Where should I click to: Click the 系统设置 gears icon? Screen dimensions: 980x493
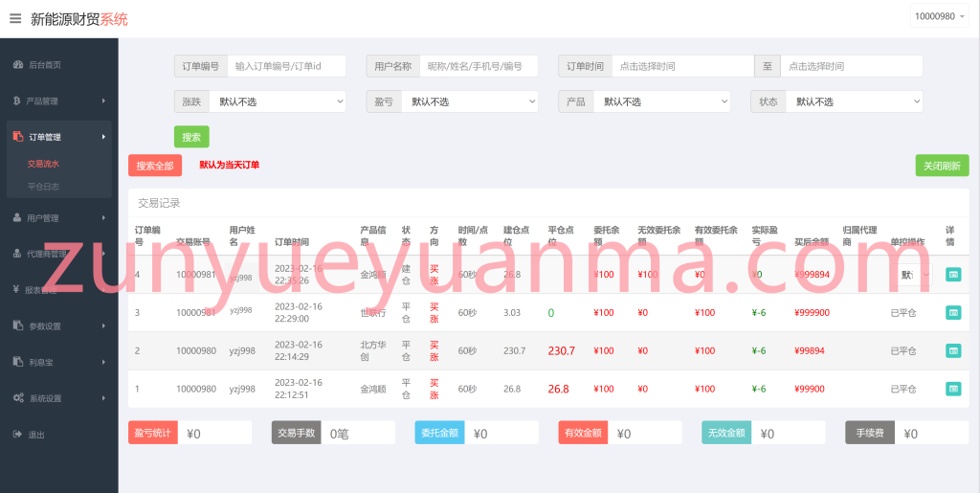[x=18, y=398]
